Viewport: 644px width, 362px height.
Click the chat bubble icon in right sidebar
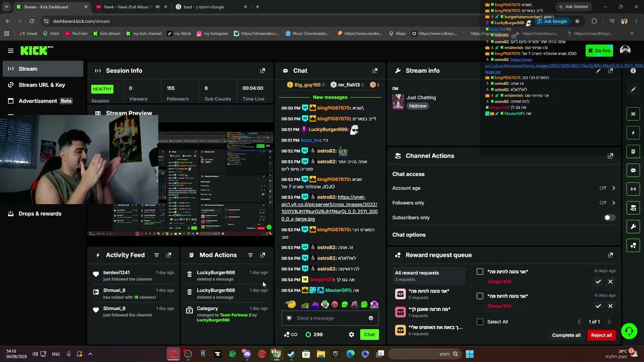point(633,170)
